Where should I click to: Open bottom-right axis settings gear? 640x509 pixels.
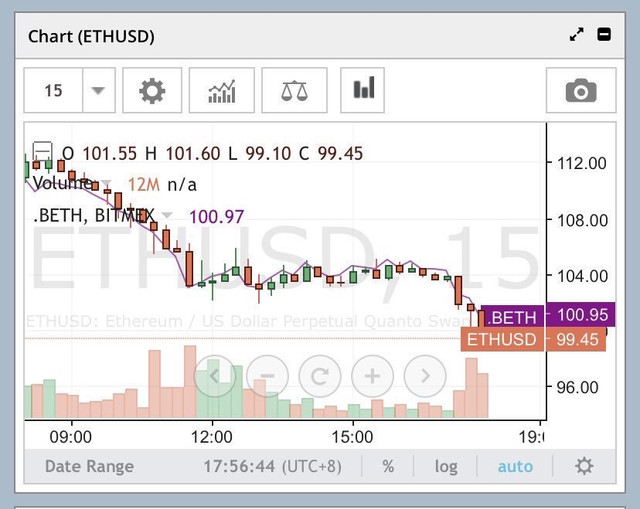tap(584, 466)
